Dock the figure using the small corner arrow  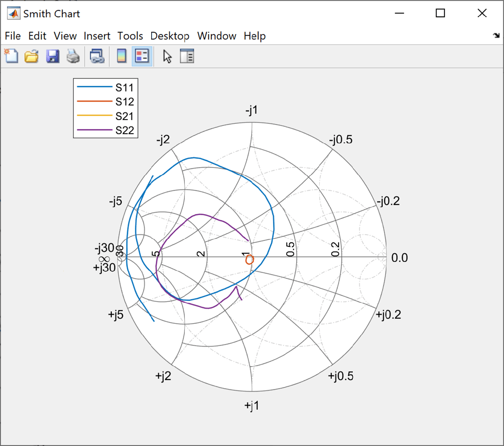[496, 36]
